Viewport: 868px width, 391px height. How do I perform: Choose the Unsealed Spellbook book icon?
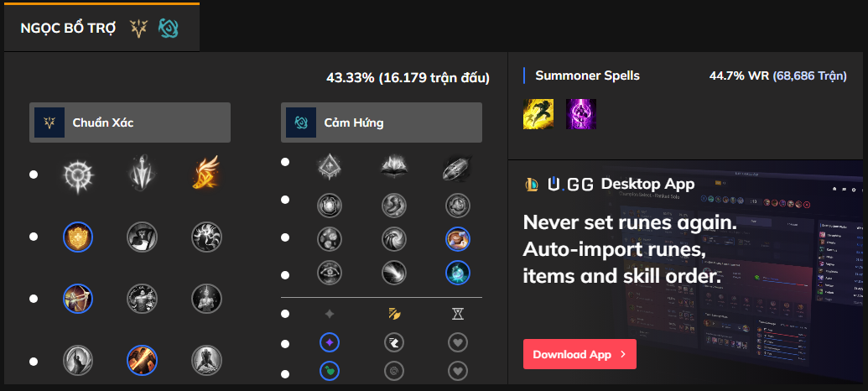(x=393, y=168)
